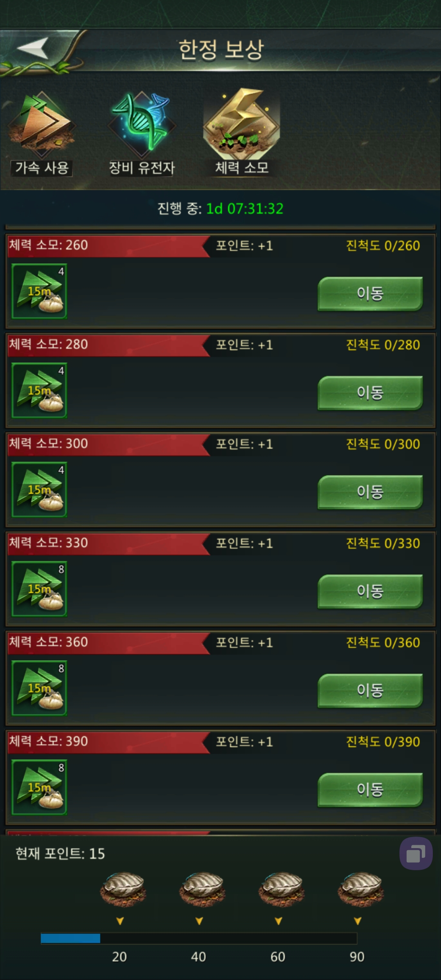Go back using the white arrow
This screenshot has width=441, height=980.
pyautogui.click(x=33, y=48)
